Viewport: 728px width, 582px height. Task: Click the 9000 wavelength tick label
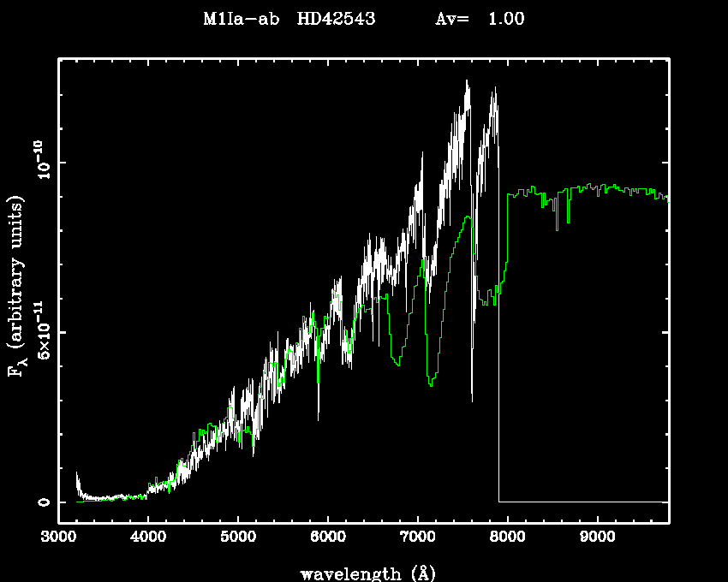click(x=597, y=537)
